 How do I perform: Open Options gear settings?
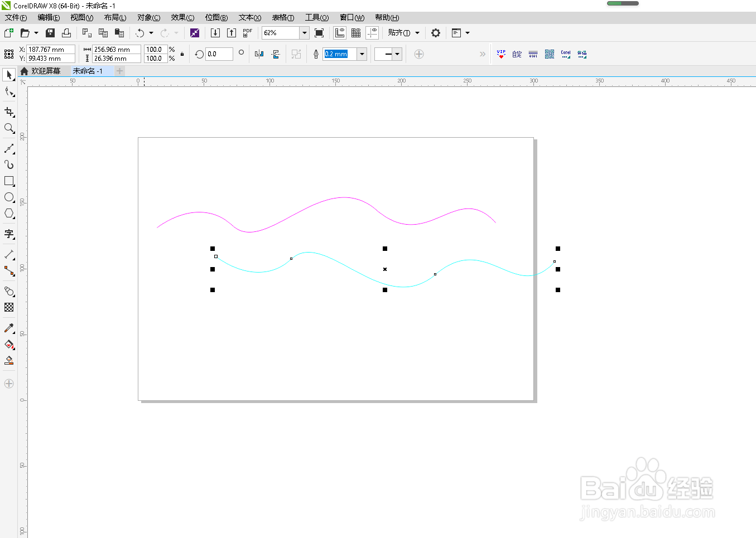pos(436,33)
